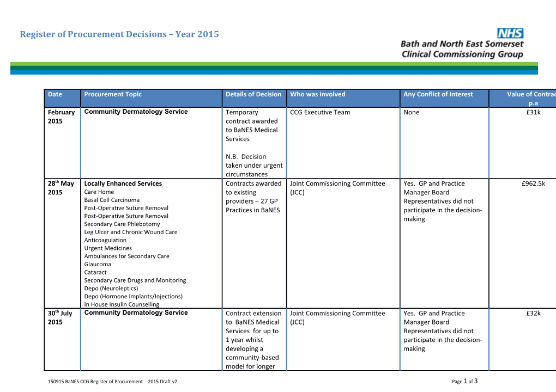
Task: Click the Date column header
Action: tap(55, 94)
